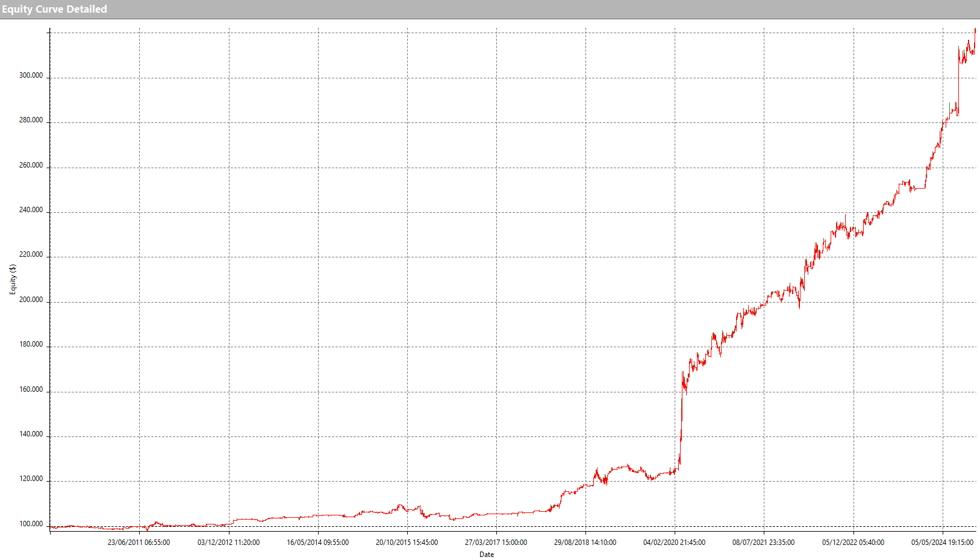
Task: Click the Date horizontal axis title
Action: (x=486, y=555)
